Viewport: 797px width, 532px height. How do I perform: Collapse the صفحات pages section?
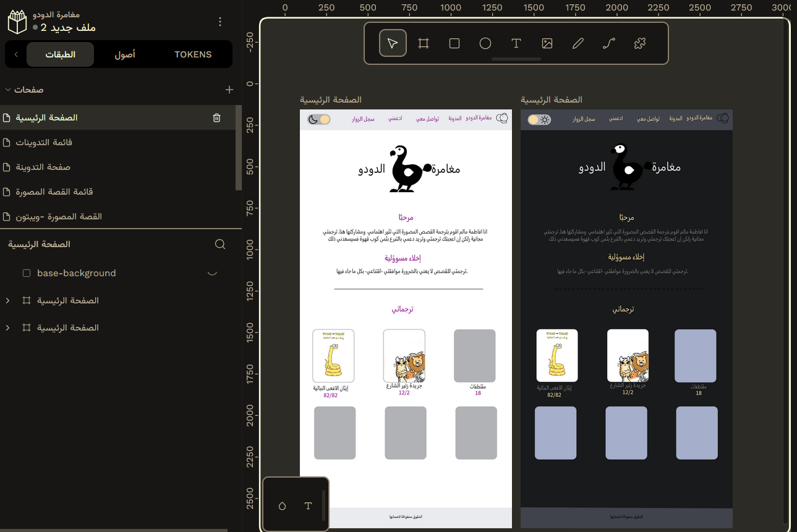[8, 90]
